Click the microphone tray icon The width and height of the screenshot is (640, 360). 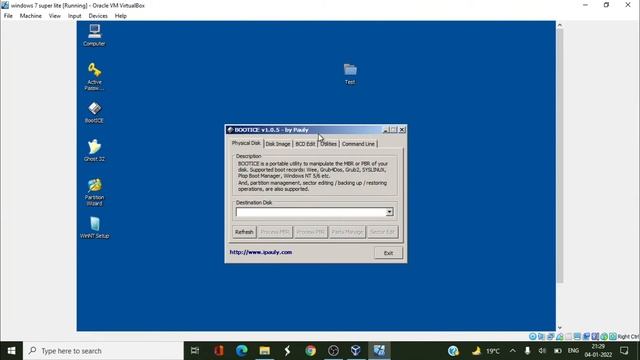tap(527, 351)
